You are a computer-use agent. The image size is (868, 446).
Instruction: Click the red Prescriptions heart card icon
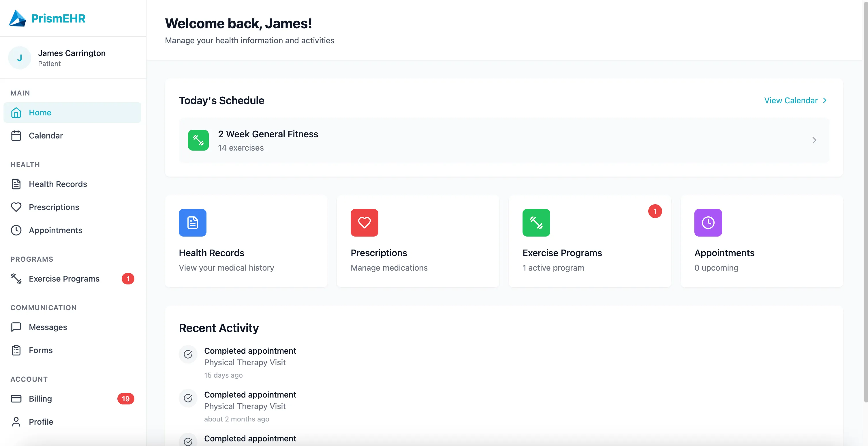tap(365, 223)
